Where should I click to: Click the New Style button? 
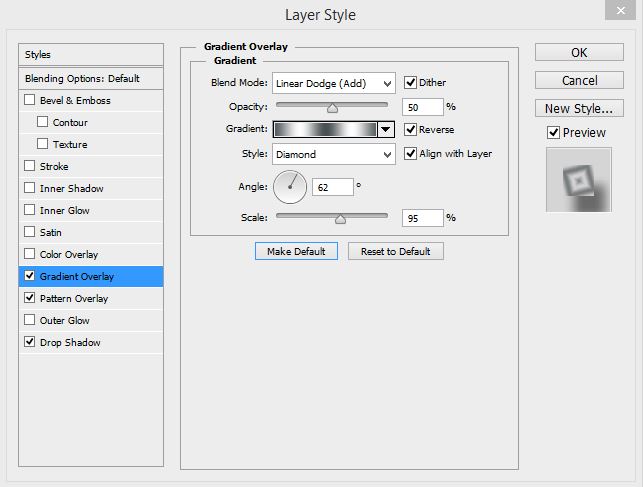point(579,108)
